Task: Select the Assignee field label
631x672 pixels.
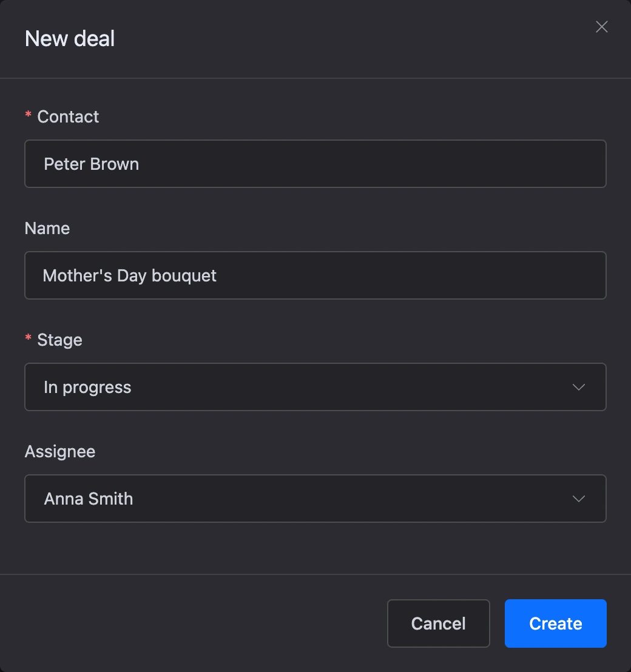Action: point(60,451)
